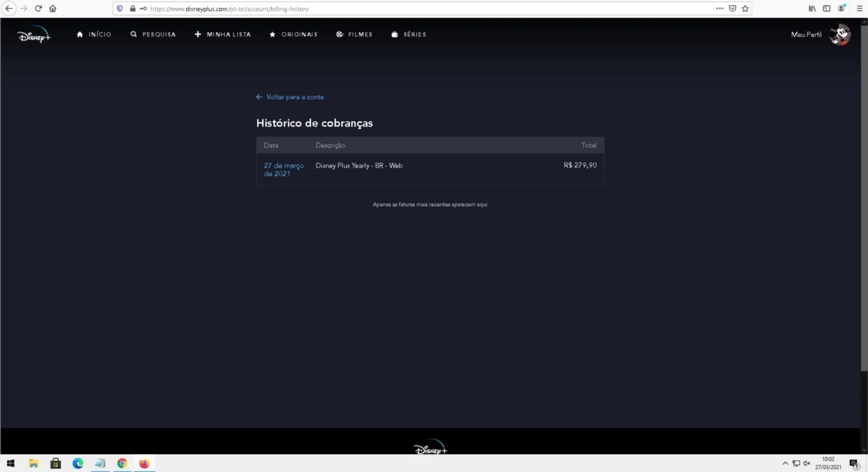Click the Histórico de cobranças heading

coord(314,123)
